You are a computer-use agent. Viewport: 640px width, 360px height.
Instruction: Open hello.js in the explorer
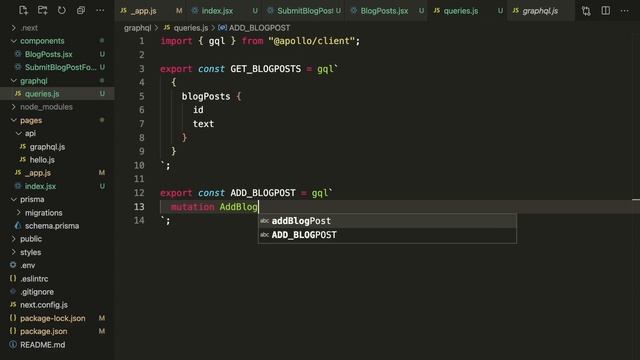(57, 160)
